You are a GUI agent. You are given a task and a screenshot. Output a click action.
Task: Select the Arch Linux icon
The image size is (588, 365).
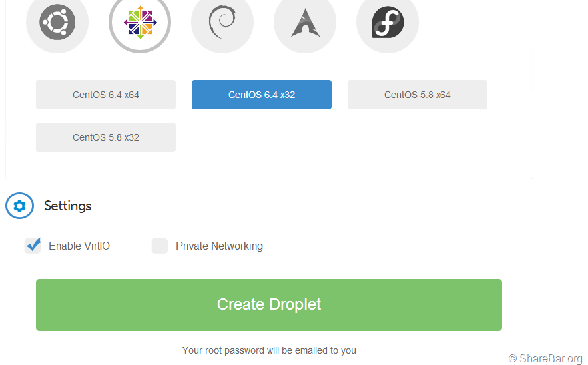click(305, 23)
